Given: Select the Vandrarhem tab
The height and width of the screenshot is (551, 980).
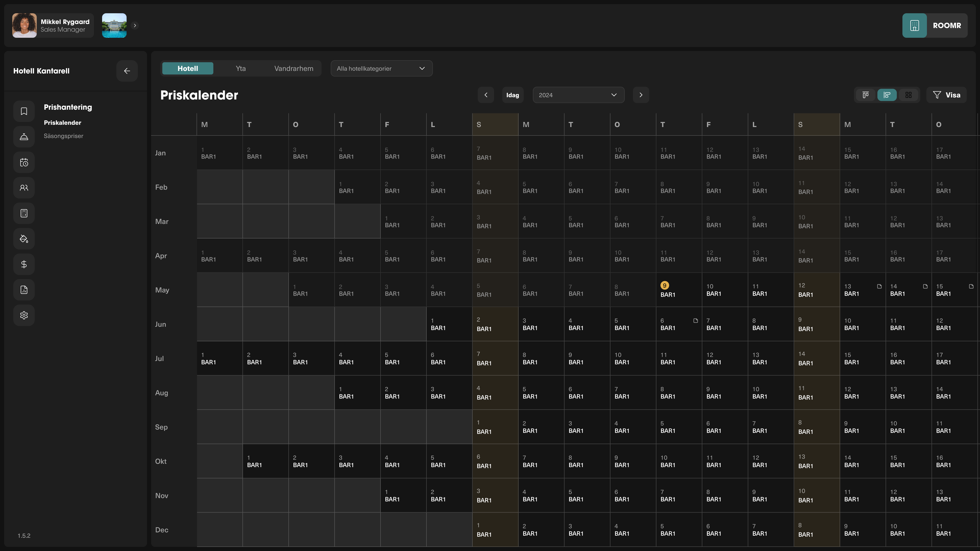Looking at the screenshot, I should click(x=294, y=68).
